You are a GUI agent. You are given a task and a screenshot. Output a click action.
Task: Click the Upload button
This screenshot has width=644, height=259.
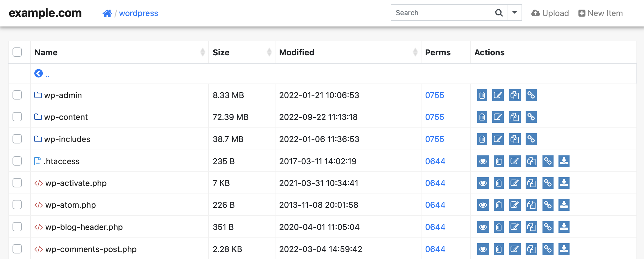tap(550, 13)
